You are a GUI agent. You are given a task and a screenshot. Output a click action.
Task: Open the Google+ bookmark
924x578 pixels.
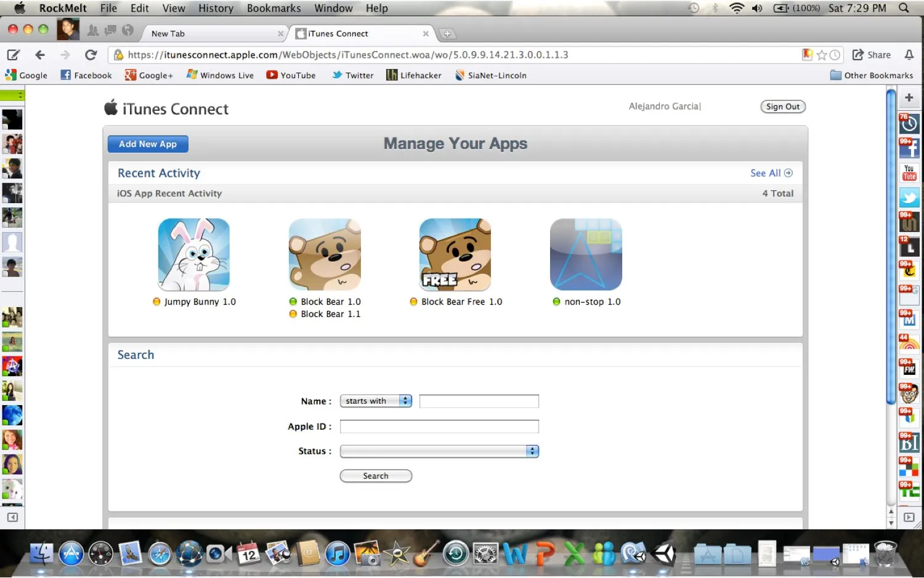pos(148,74)
